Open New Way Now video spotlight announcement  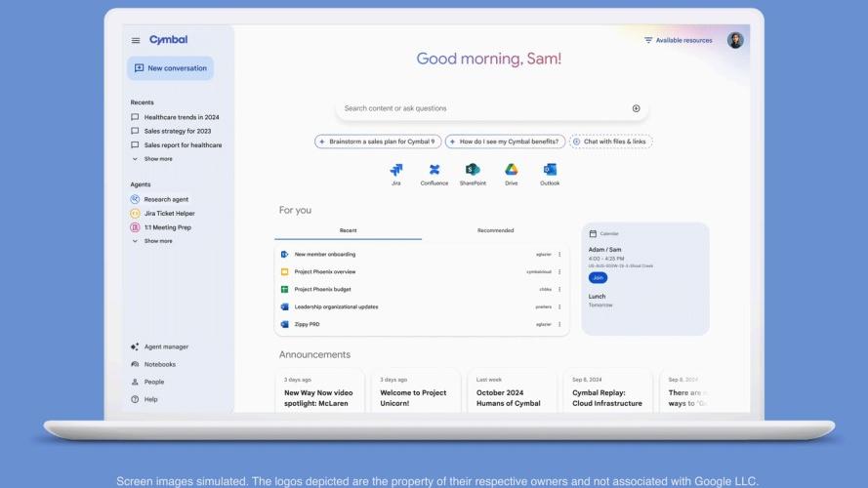pyautogui.click(x=320, y=391)
